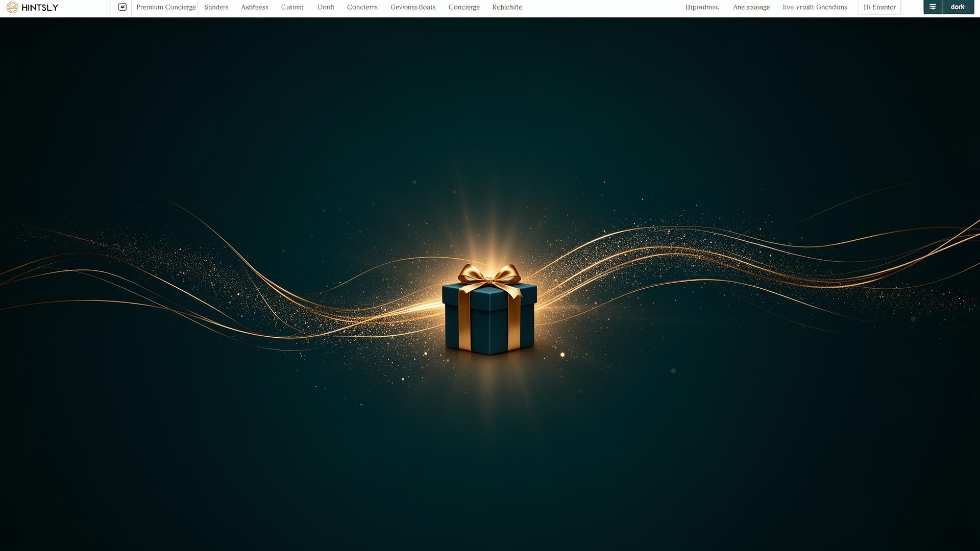Click the Htpmdmac link
The width and height of the screenshot is (980, 551).
702,7
